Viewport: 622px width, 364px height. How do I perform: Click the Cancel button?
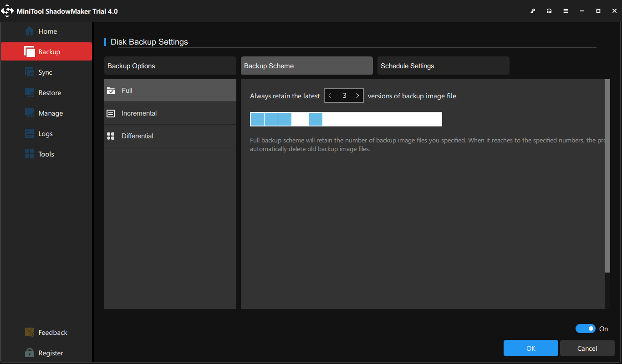coord(587,348)
